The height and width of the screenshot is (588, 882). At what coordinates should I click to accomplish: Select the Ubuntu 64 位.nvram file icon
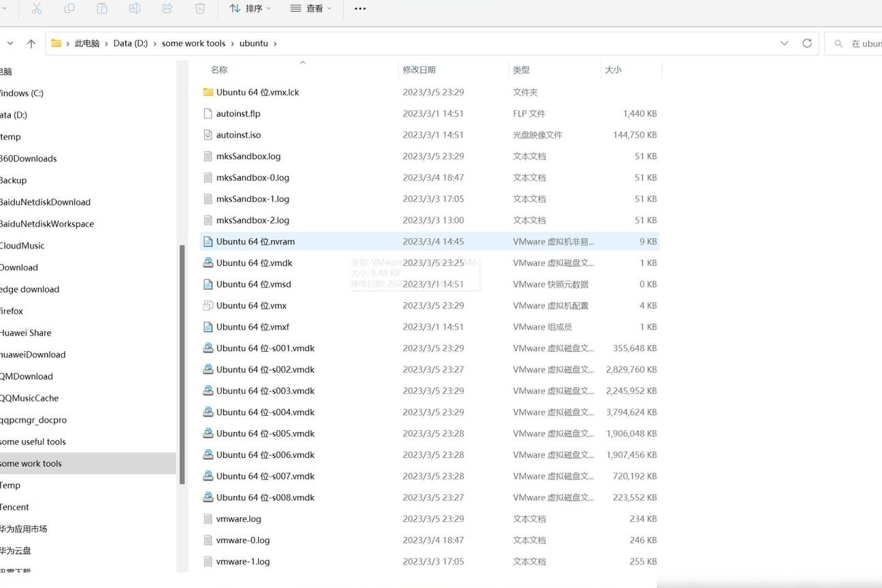(x=208, y=242)
